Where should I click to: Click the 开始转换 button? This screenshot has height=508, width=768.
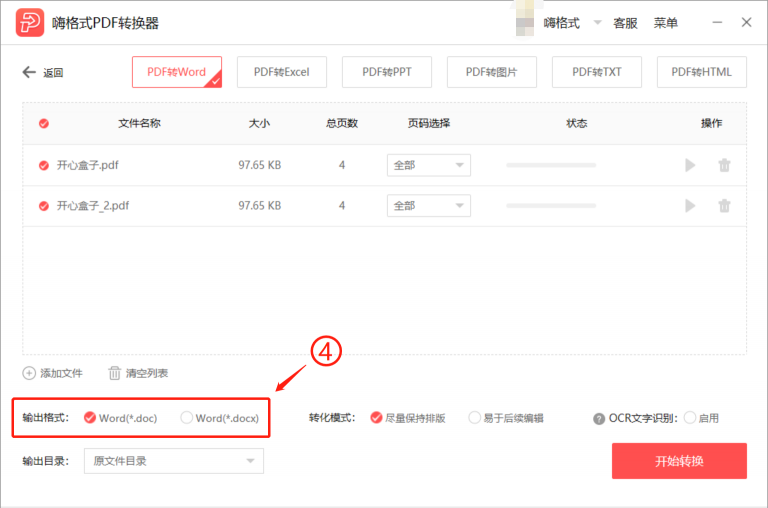[x=679, y=461]
